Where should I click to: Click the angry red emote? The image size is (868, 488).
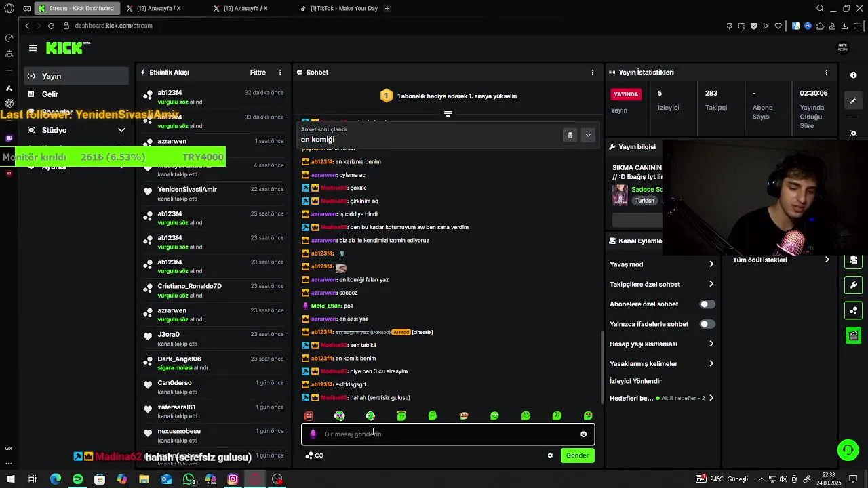click(309, 415)
